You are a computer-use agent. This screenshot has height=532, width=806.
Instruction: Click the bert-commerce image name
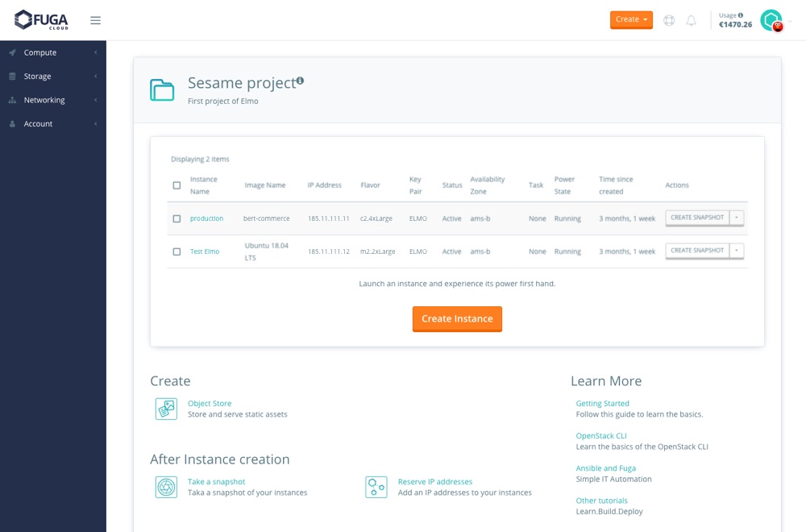point(266,218)
